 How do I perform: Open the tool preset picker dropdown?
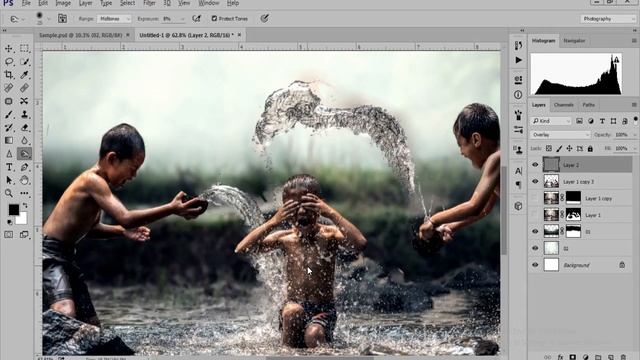18,19
